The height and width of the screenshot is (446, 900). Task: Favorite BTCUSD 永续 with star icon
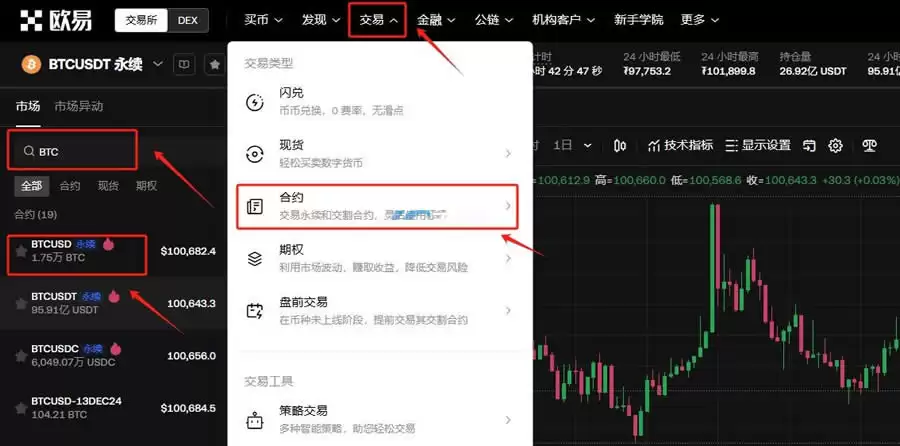pos(21,251)
